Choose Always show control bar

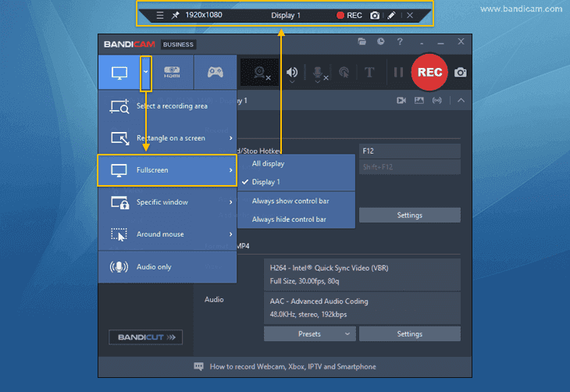[296, 201]
